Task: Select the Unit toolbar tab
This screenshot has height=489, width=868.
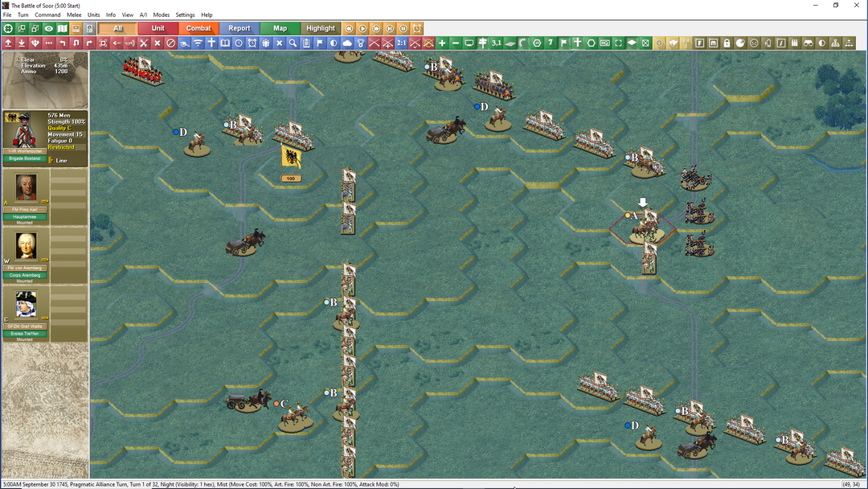Action: click(x=158, y=28)
